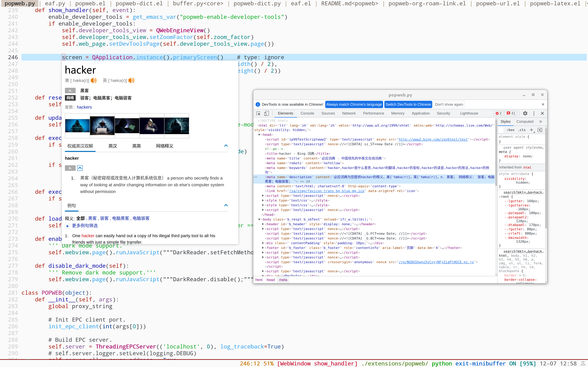Show more Styles pane tabs chevron
Image resolution: width=588 pixels, height=367 pixels.
click(x=541, y=122)
